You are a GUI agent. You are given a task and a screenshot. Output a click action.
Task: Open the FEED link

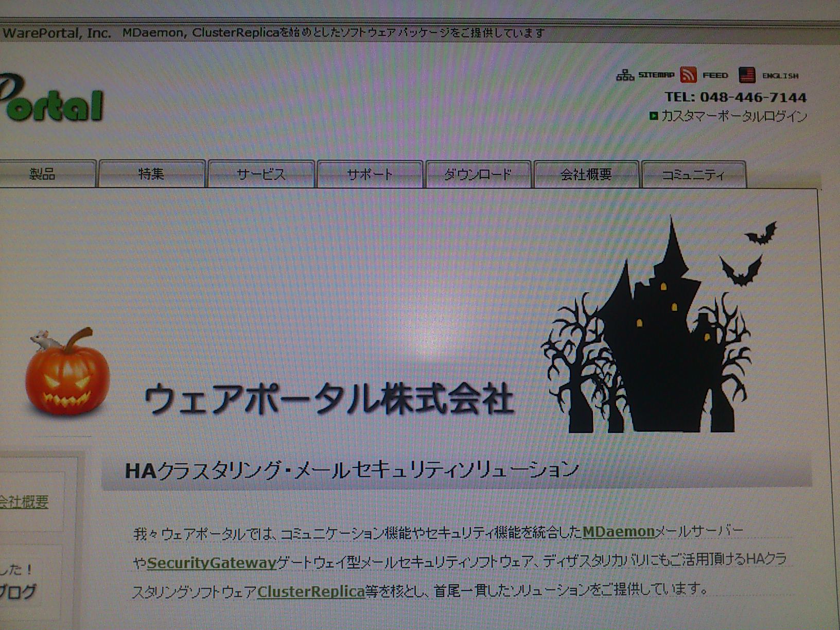[x=715, y=76]
